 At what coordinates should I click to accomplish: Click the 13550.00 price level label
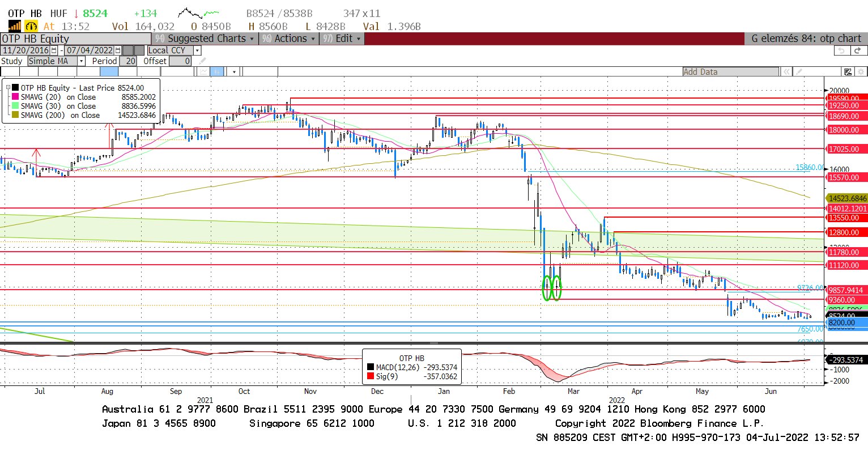[x=847, y=218]
